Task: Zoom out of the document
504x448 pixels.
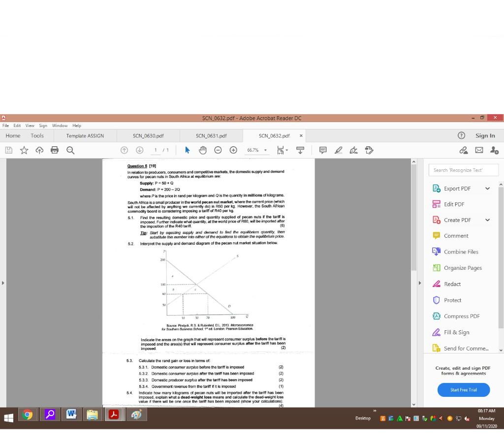Action: (x=218, y=150)
